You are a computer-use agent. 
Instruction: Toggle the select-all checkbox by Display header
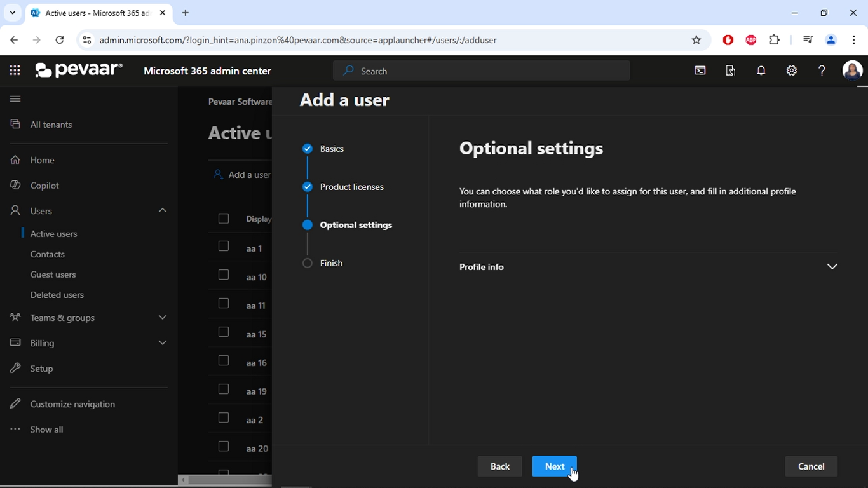point(224,219)
